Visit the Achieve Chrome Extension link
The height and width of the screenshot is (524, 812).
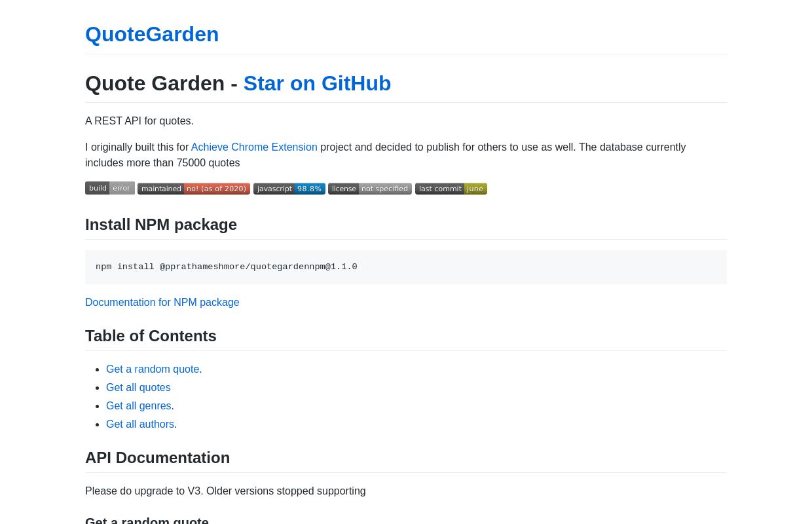coord(254,147)
